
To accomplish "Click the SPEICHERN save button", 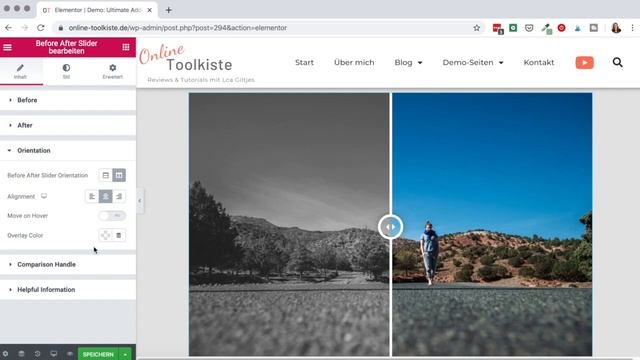I will click(98, 354).
